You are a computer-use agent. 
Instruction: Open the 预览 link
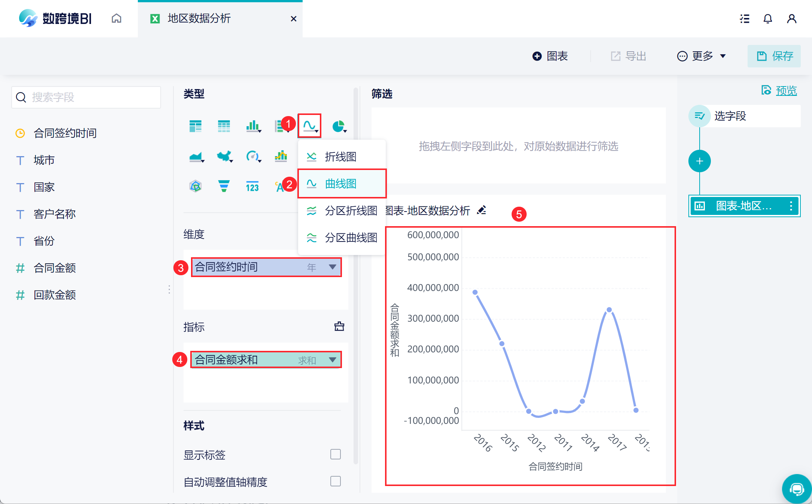point(786,91)
